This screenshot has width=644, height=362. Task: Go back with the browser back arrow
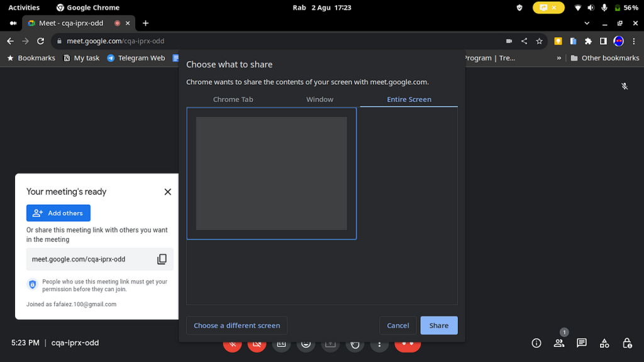click(x=10, y=41)
